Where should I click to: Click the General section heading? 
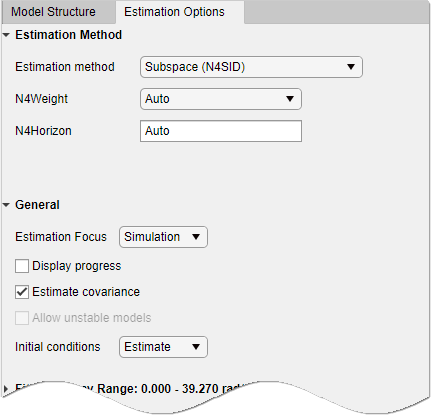(37, 205)
